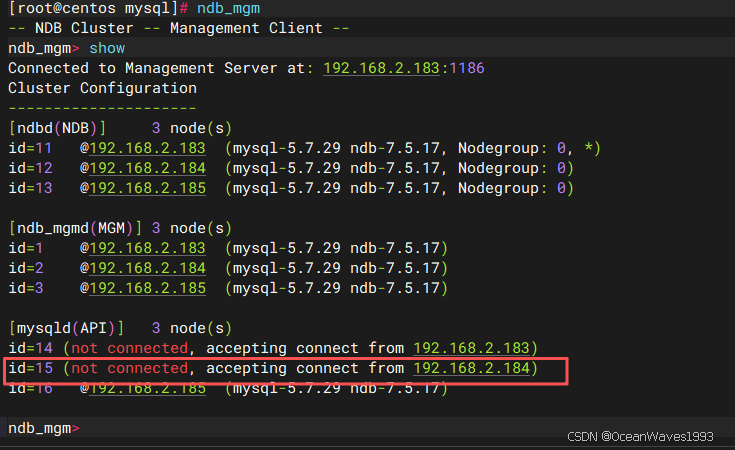Click IP 192.168.2.184 on the id=2 line
This screenshot has width=735, height=450.
[x=147, y=268]
